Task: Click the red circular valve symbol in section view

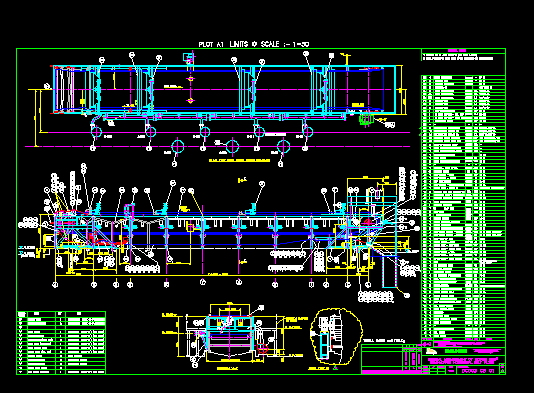Action: click(262, 348)
